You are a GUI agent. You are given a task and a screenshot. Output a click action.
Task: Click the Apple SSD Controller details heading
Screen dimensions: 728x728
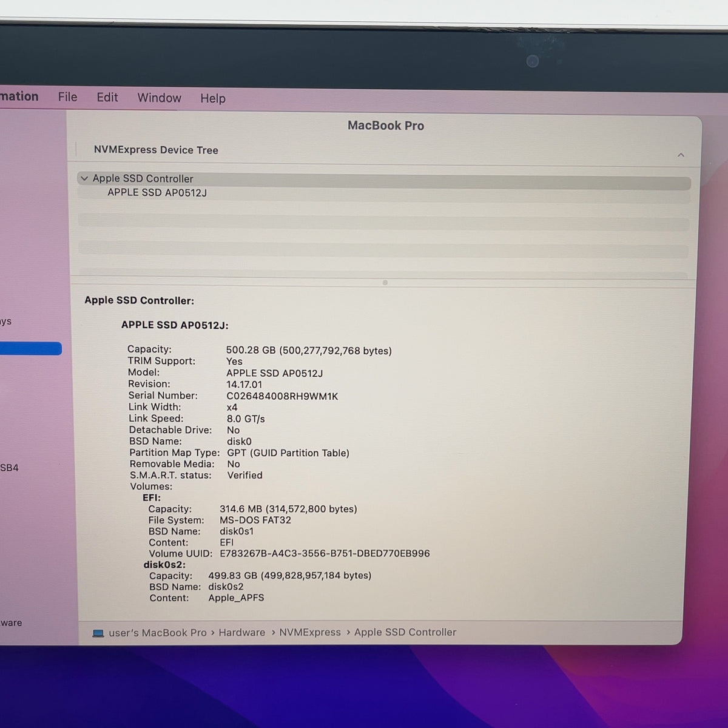pos(139,300)
